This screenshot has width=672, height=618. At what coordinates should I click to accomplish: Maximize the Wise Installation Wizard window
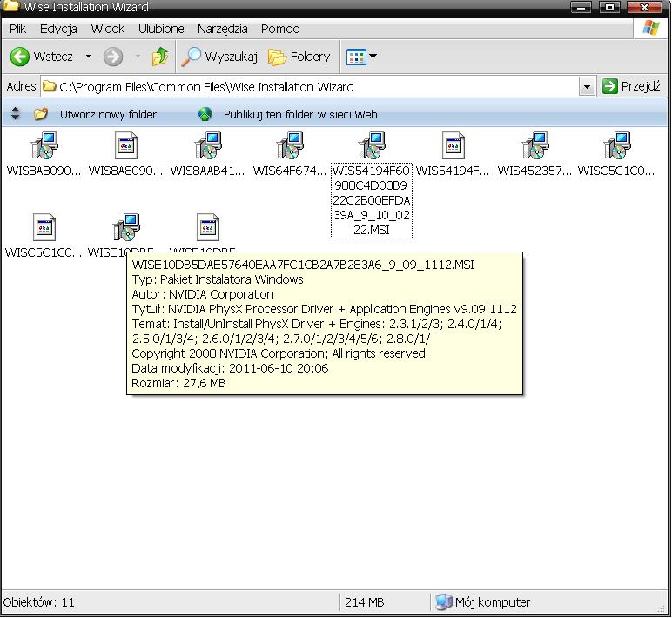pyautogui.click(x=609, y=7)
